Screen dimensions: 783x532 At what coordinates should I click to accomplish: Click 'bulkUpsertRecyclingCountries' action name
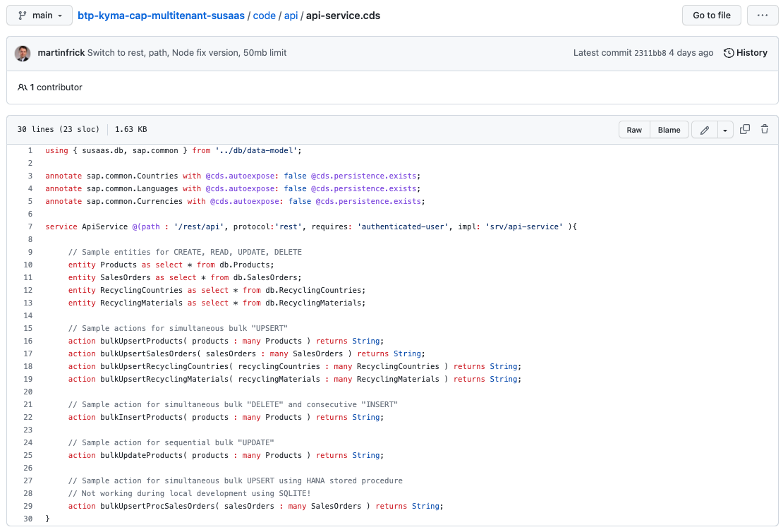(164, 367)
